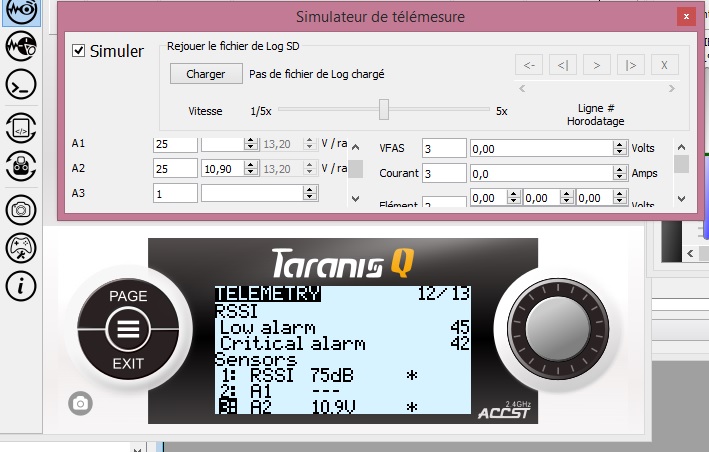Uncheck the Simuler checkbox
709x452 pixels.
tap(79, 50)
